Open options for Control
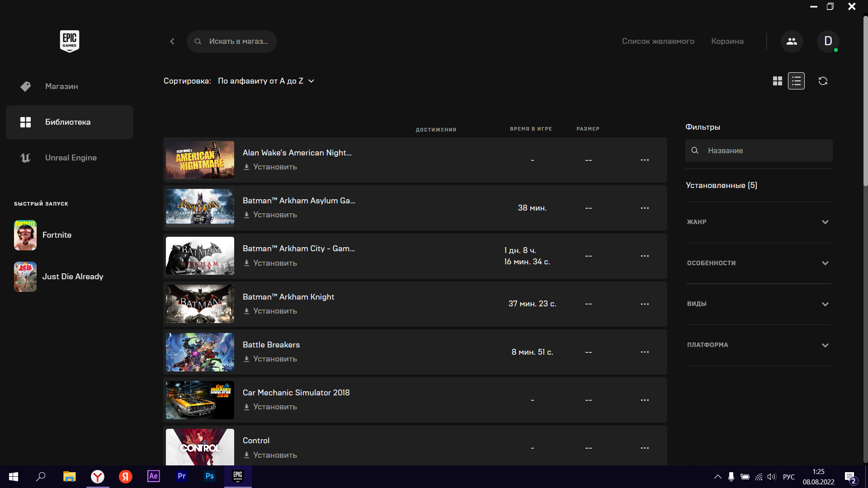 click(x=645, y=448)
